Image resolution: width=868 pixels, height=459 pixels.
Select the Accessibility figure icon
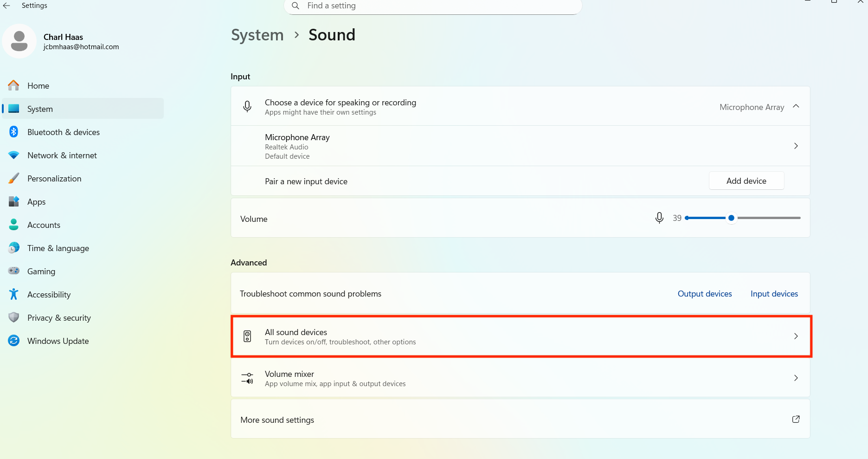point(13,294)
